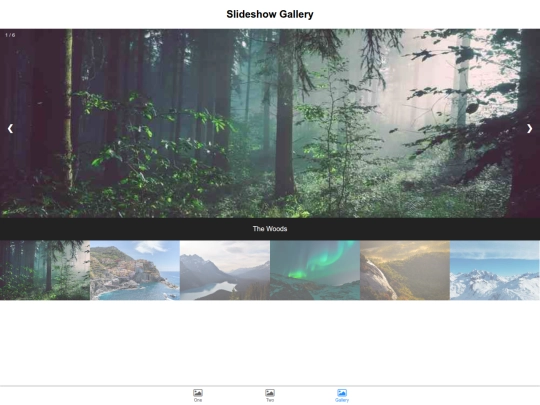The height and width of the screenshot is (405, 540).
Task: Select the northern lights thumbnail
Action: coord(315,270)
